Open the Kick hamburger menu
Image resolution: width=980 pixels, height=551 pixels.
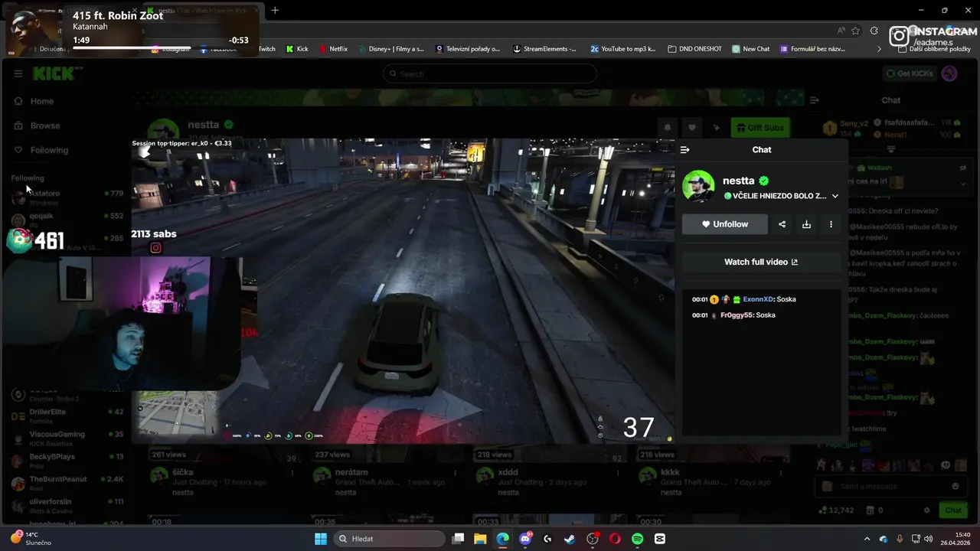click(x=18, y=73)
